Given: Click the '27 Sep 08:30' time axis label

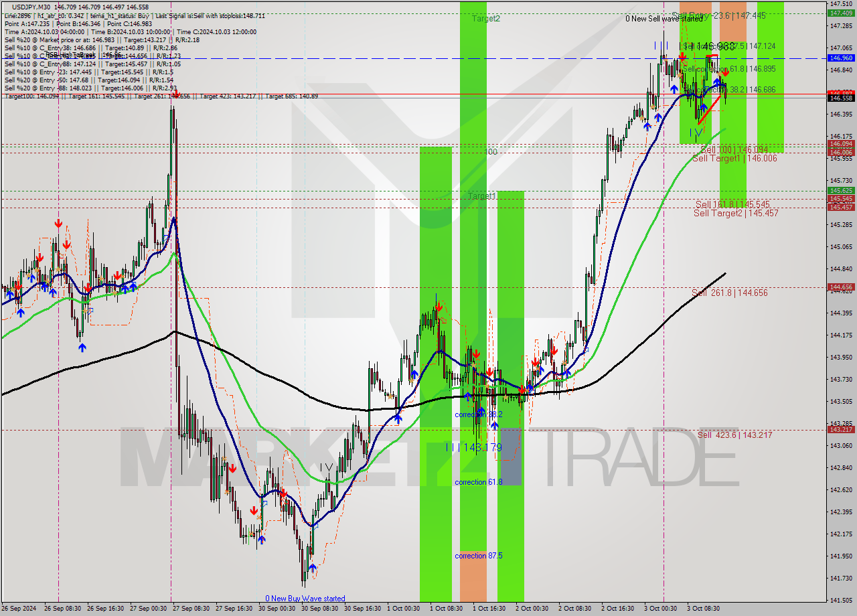Looking at the screenshot, I should click(x=190, y=609).
